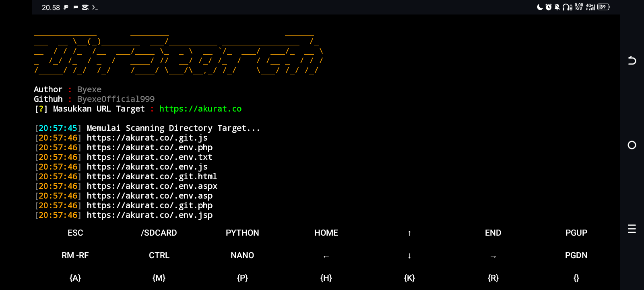The height and width of the screenshot is (290, 644).
Task: Tap the down arrow key
Action: pyautogui.click(x=409, y=256)
